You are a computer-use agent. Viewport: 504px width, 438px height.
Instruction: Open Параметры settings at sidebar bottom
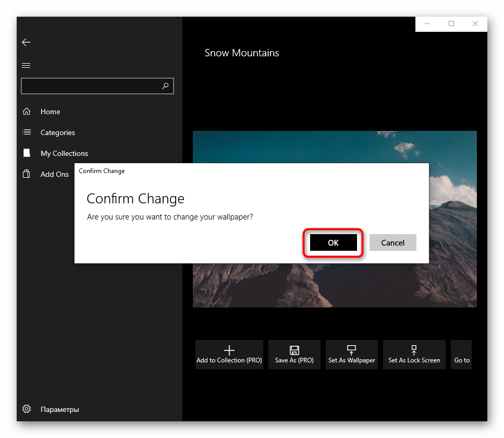tap(59, 409)
